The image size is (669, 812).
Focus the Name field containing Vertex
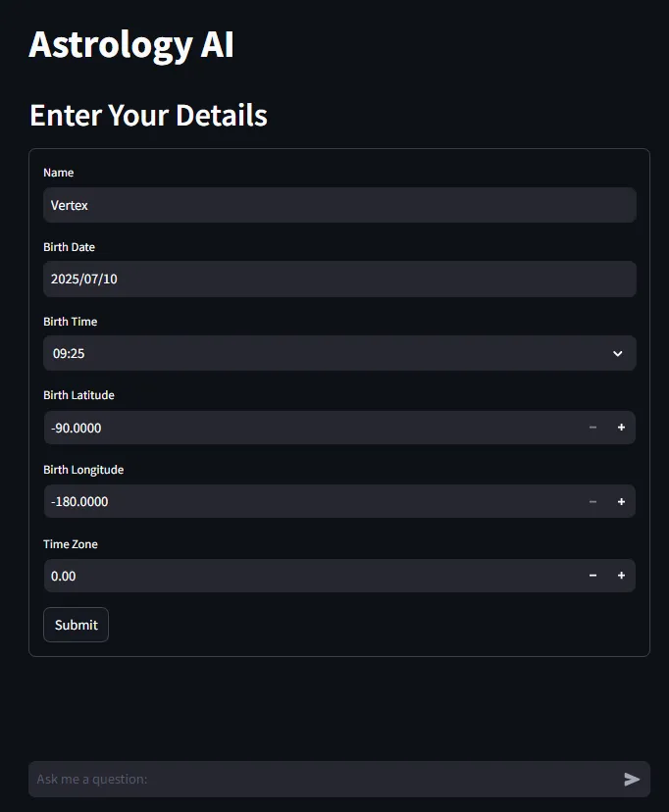339,205
